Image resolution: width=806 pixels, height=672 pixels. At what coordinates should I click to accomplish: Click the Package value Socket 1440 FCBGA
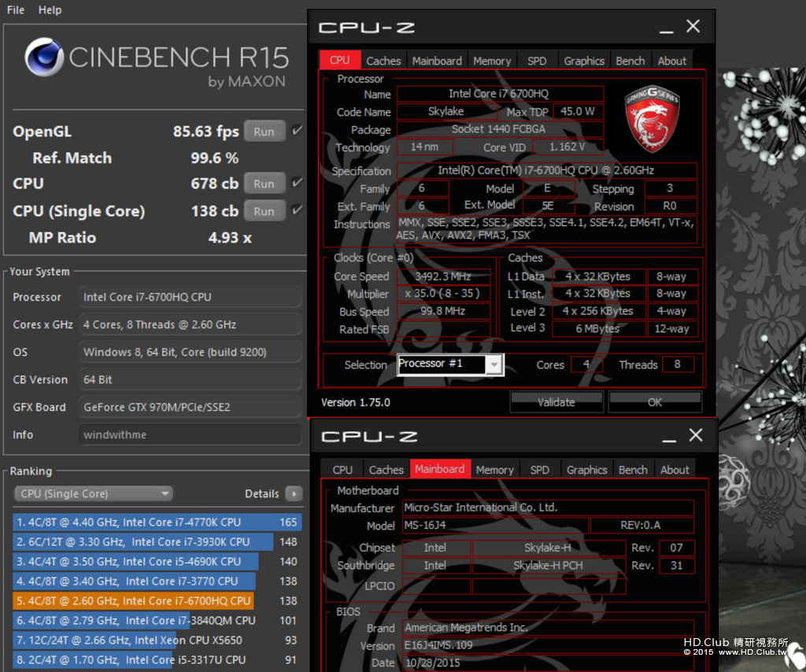pos(500,129)
